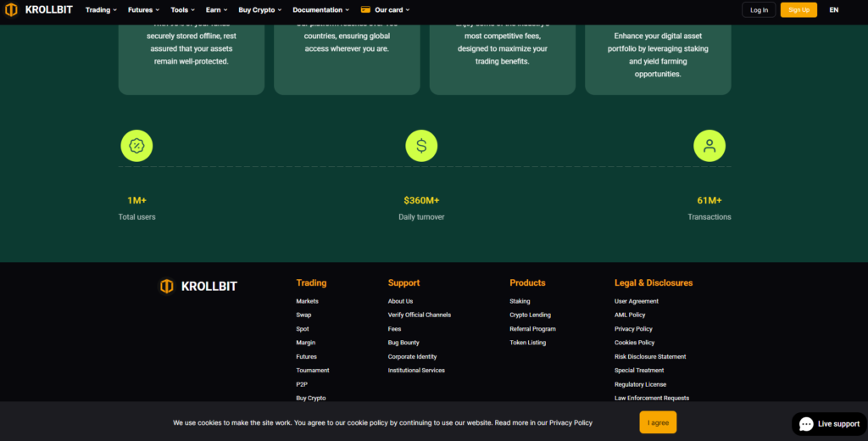The height and width of the screenshot is (441, 868).
Task: Open the Cookies Policy link
Action: point(634,343)
